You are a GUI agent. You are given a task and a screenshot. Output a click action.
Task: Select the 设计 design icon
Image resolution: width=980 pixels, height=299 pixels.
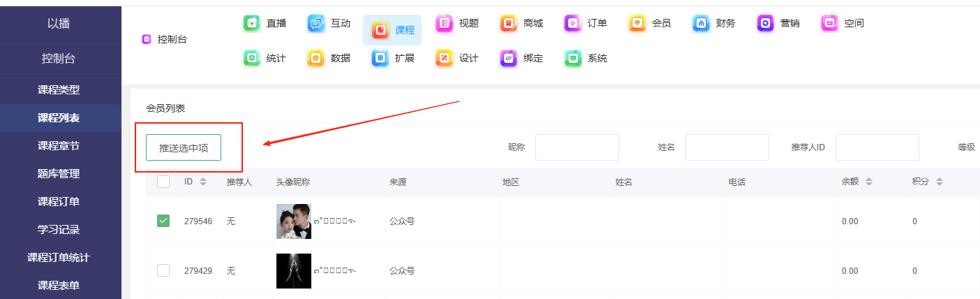tap(445, 58)
